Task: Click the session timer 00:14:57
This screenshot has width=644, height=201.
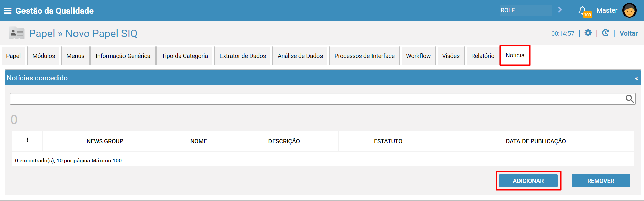Action: point(563,33)
